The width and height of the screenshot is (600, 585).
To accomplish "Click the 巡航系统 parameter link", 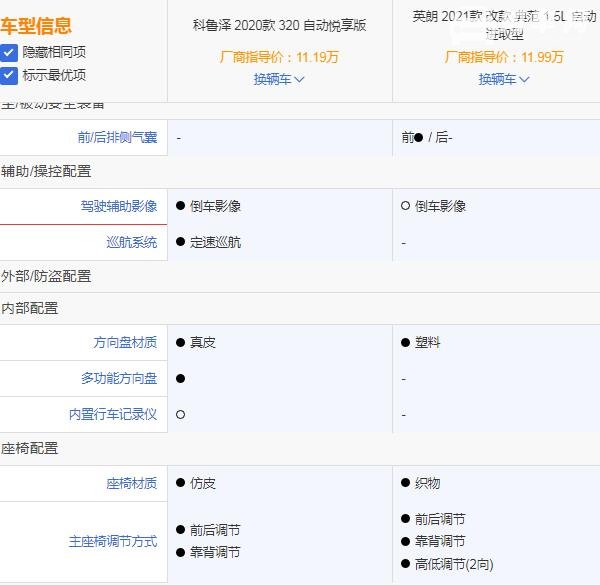I will [x=132, y=242].
